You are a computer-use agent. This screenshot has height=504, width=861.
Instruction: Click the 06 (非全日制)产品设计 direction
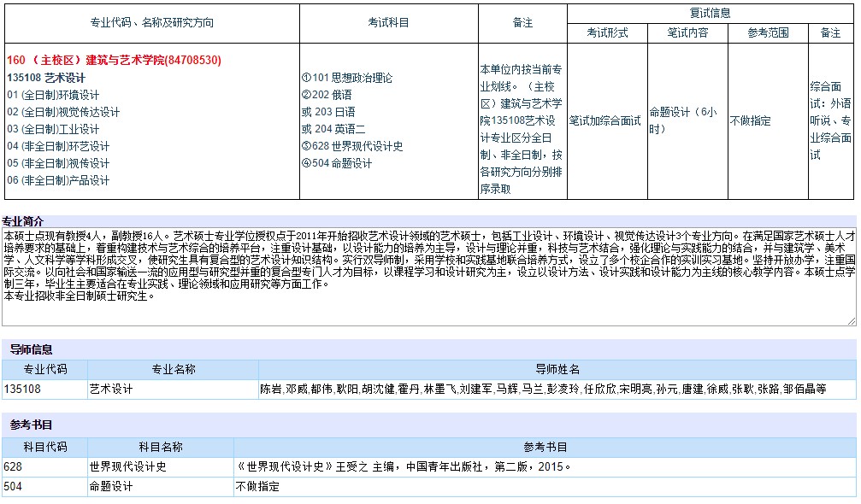point(58,180)
